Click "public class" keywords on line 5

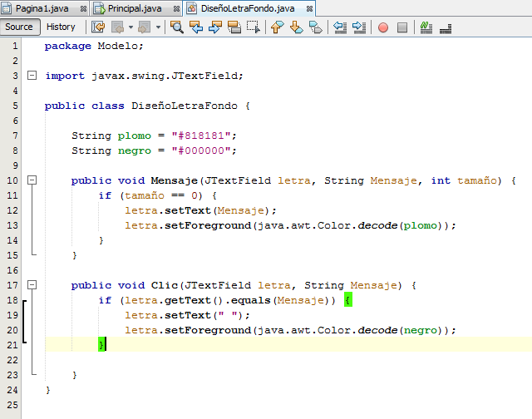(x=85, y=106)
